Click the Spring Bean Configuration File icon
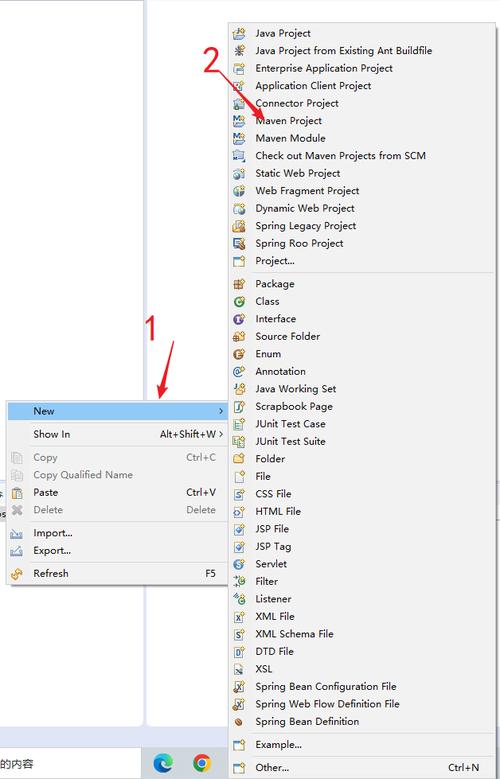 (239, 687)
